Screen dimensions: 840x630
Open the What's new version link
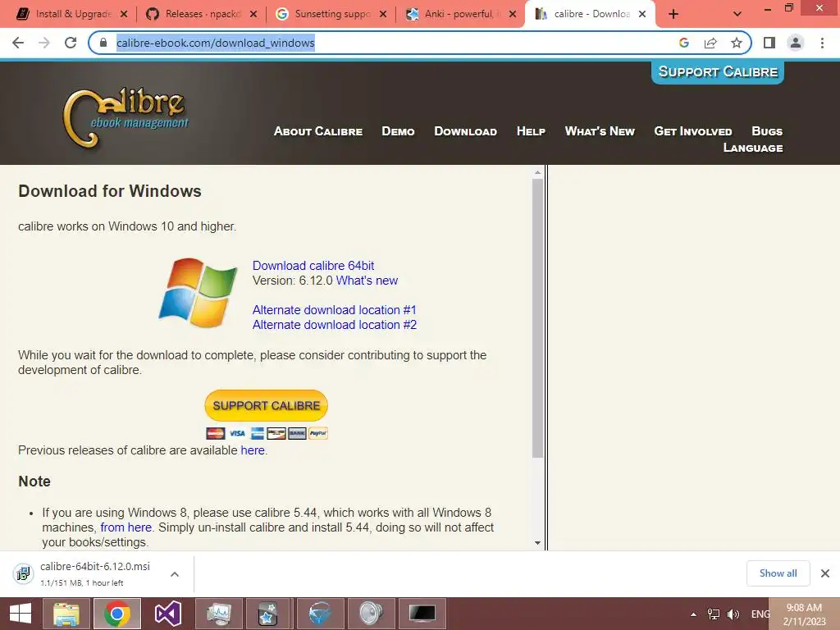[x=367, y=281]
